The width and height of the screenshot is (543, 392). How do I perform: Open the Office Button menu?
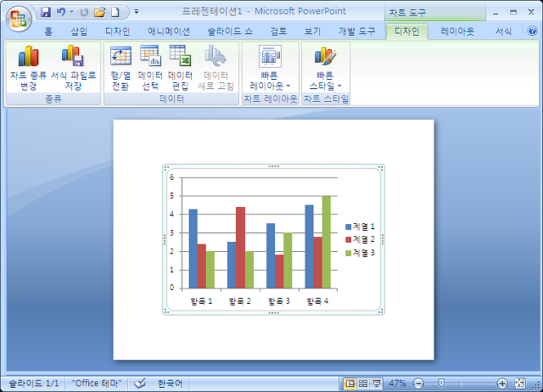pos(19,19)
